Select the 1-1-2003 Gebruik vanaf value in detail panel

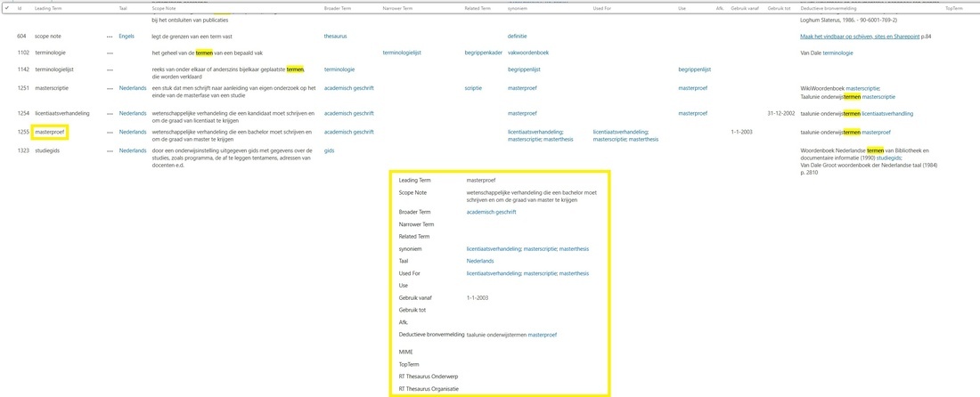[477, 297]
